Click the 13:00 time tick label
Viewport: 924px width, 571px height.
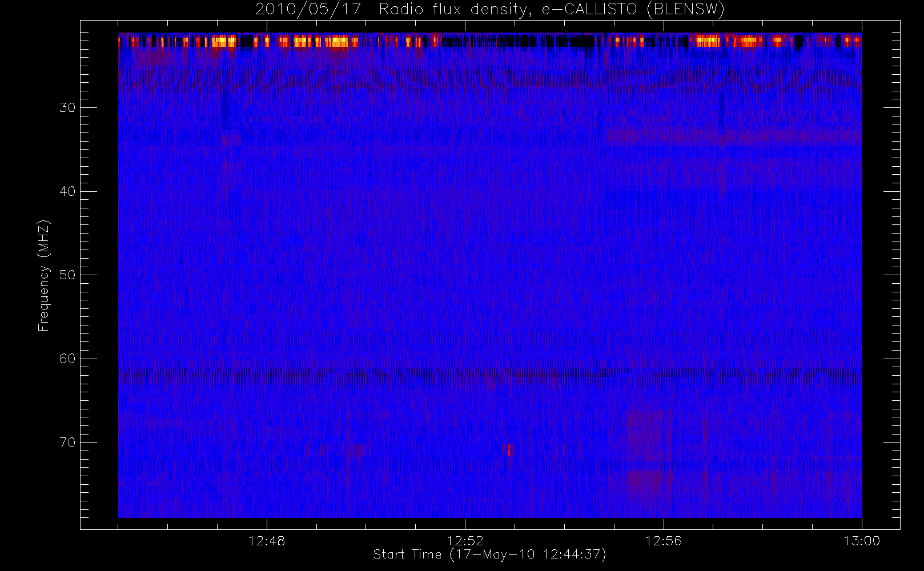862,541
